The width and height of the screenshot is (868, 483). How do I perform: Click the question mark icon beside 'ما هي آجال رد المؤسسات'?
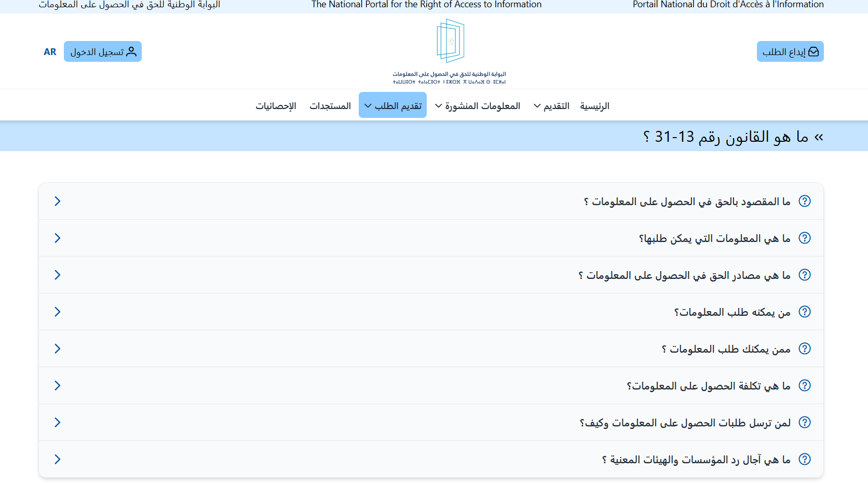coord(804,459)
